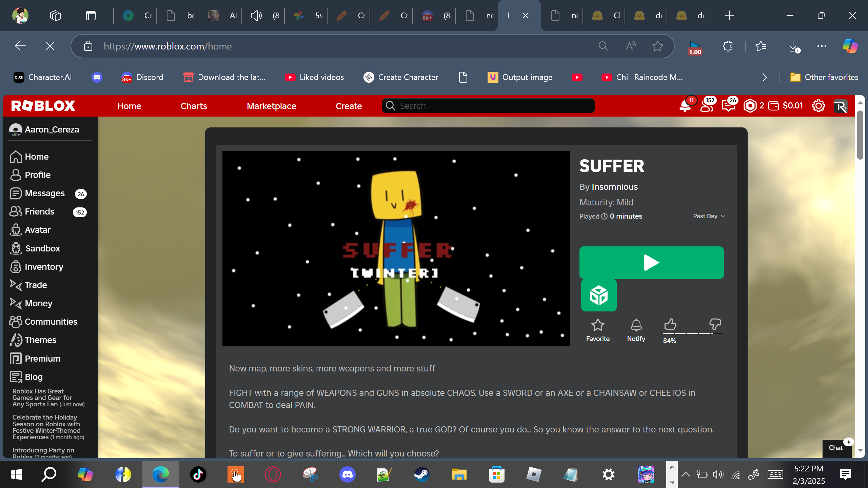This screenshot has width=868, height=488.
Task: Toggle Favorite star for SUFFER game
Action: 598,325
